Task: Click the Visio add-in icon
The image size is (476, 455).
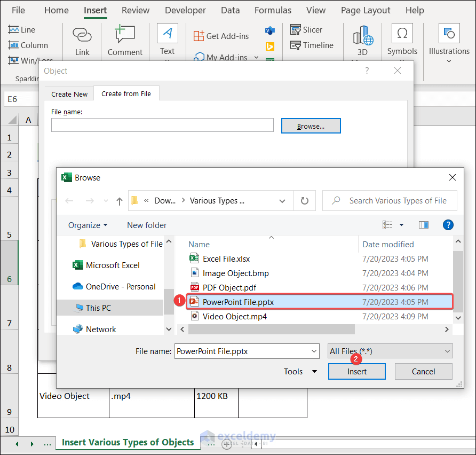Action: [269, 30]
